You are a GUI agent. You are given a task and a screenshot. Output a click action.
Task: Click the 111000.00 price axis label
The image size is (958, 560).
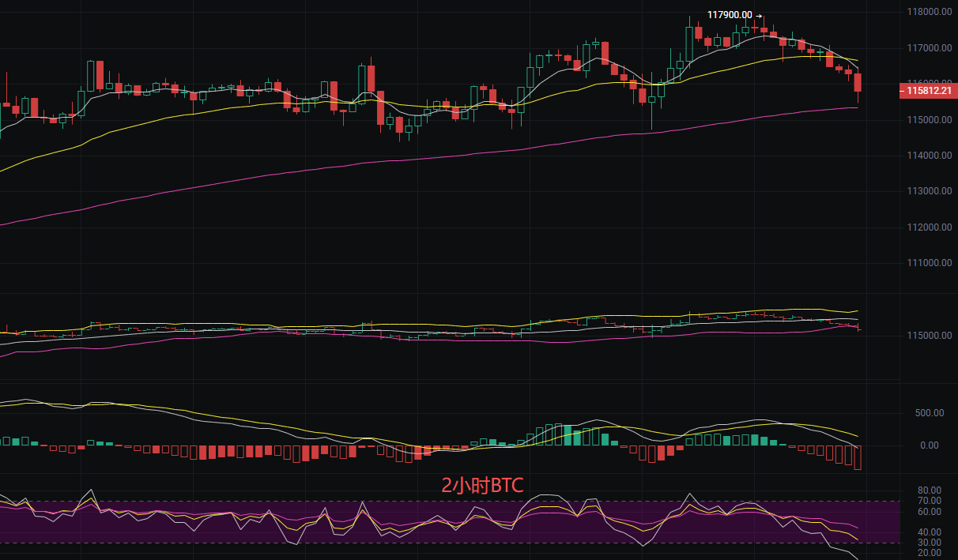click(x=928, y=263)
